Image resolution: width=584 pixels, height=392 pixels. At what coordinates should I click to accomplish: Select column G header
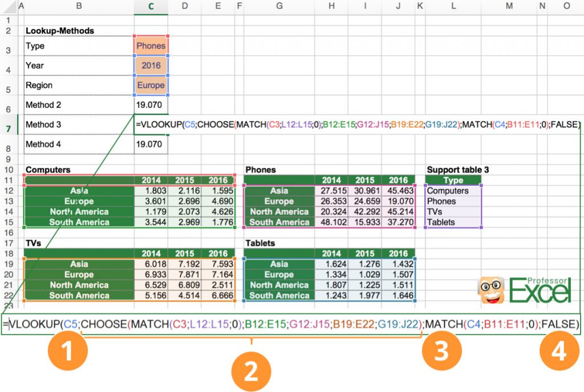[279, 6]
